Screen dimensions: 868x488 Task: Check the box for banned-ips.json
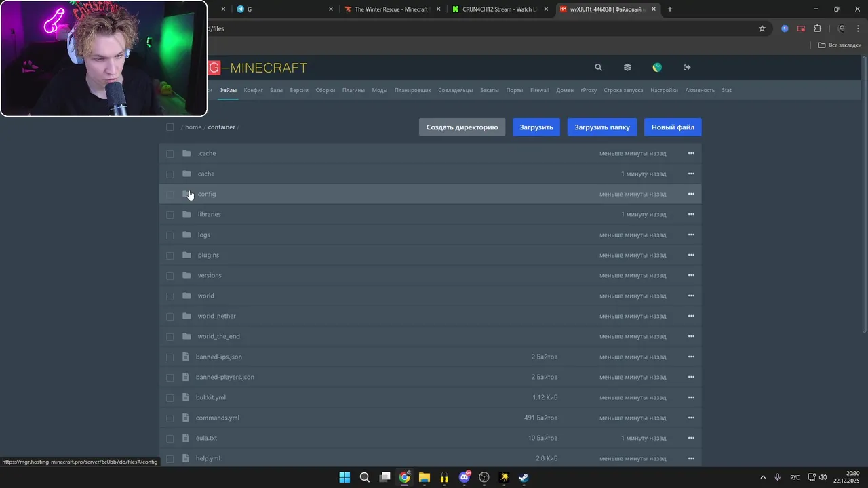tap(170, 357)
